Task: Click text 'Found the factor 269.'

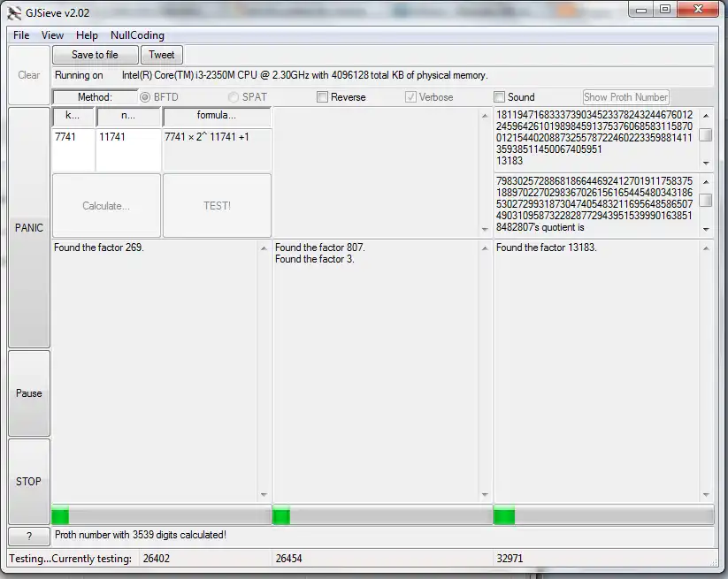Action: tap(99, 248)
